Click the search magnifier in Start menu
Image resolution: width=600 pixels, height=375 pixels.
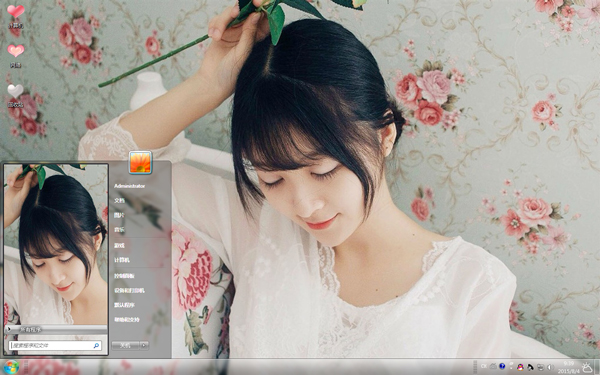coord(96,346)
